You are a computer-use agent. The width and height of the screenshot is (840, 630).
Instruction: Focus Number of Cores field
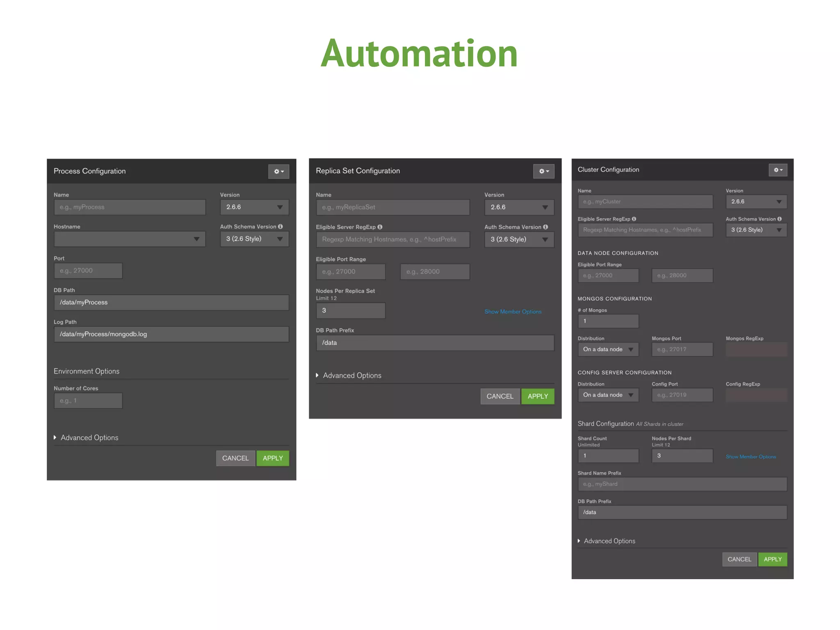88,401
